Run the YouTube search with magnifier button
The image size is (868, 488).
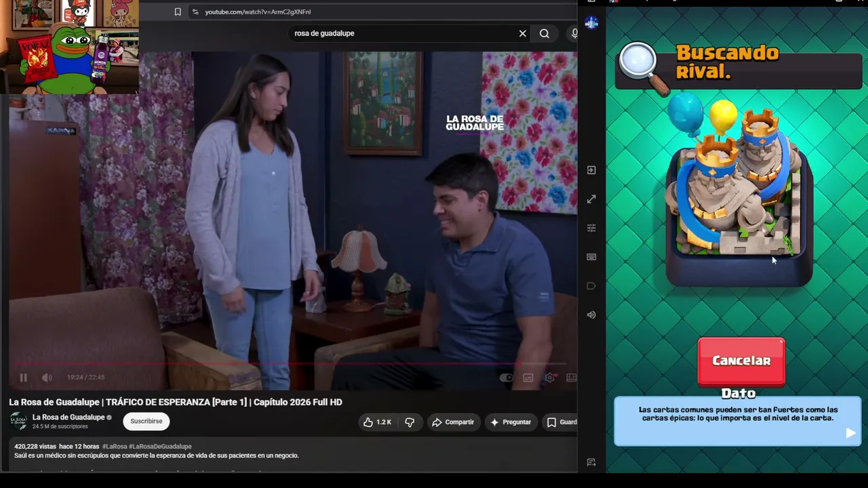545,33
